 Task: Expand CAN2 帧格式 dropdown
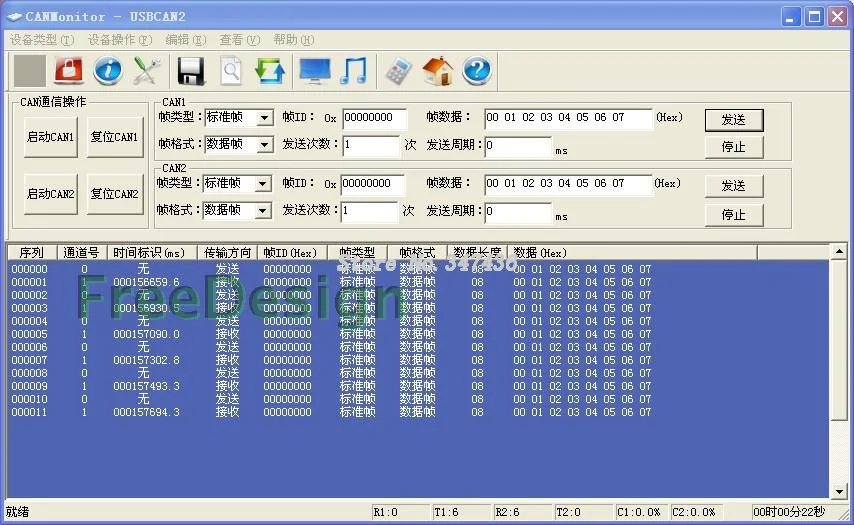(263, 211)
